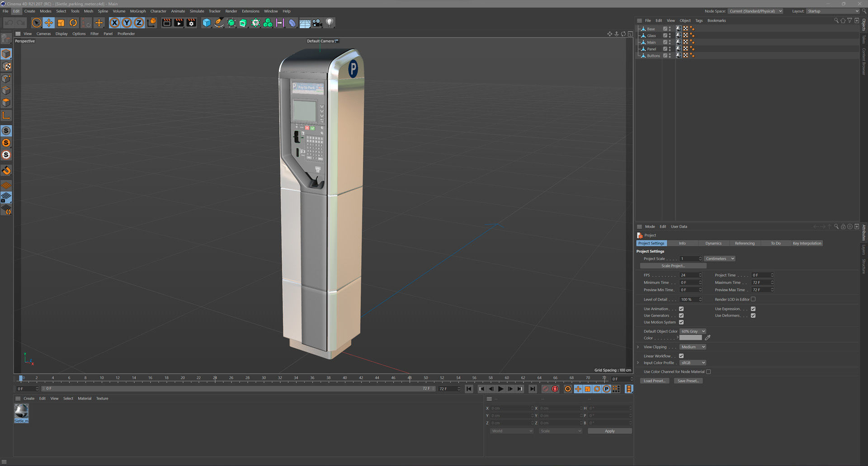Toggle Y axis lock

[127, 23]
